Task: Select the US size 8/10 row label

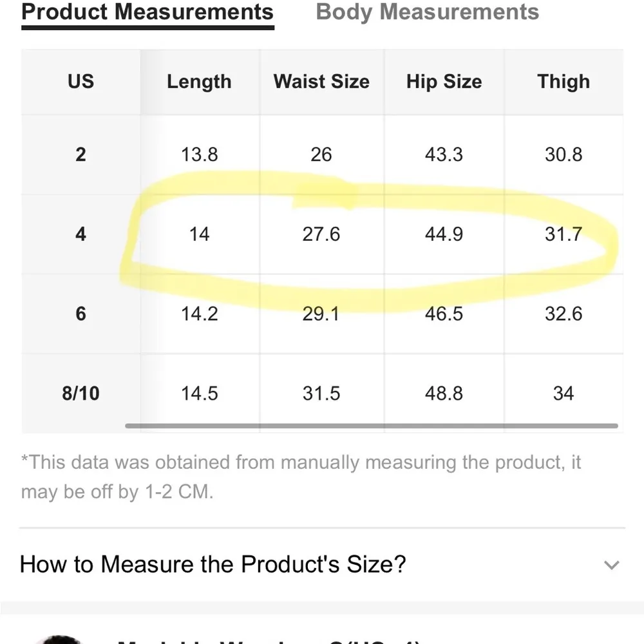Action: click(x=80, y=393)
